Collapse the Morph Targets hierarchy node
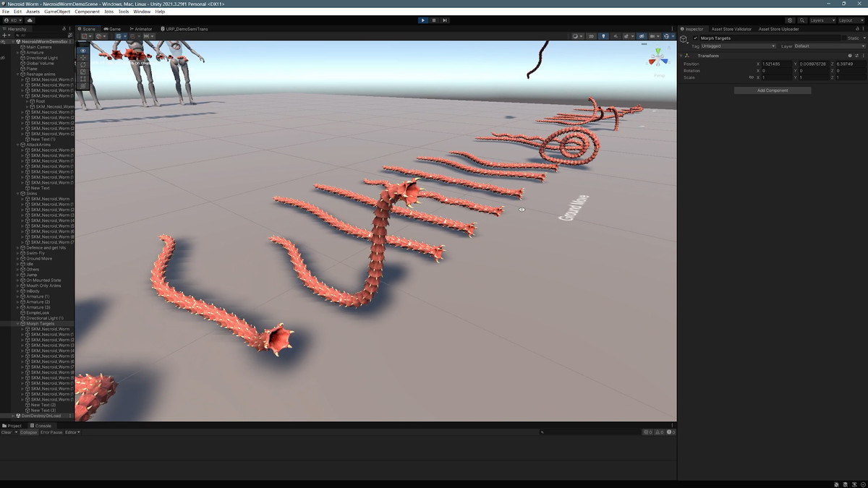The height and width of the screenshot is (488, 868). click(18, 324)
